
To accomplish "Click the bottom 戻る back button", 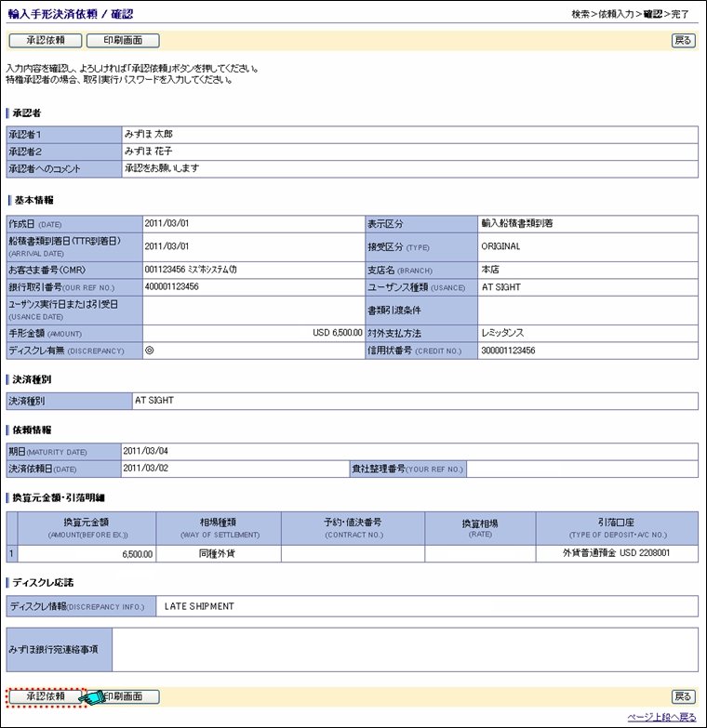I will click(x=683, y=696).
